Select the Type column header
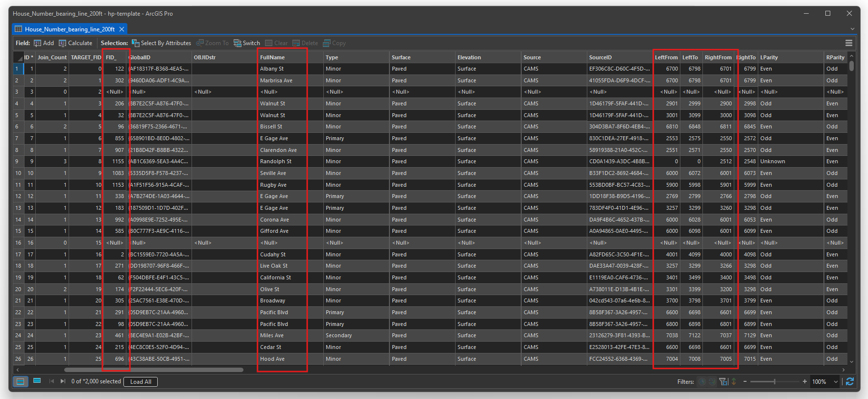Screen dimensions: 868x399 (x=357, y=57)
